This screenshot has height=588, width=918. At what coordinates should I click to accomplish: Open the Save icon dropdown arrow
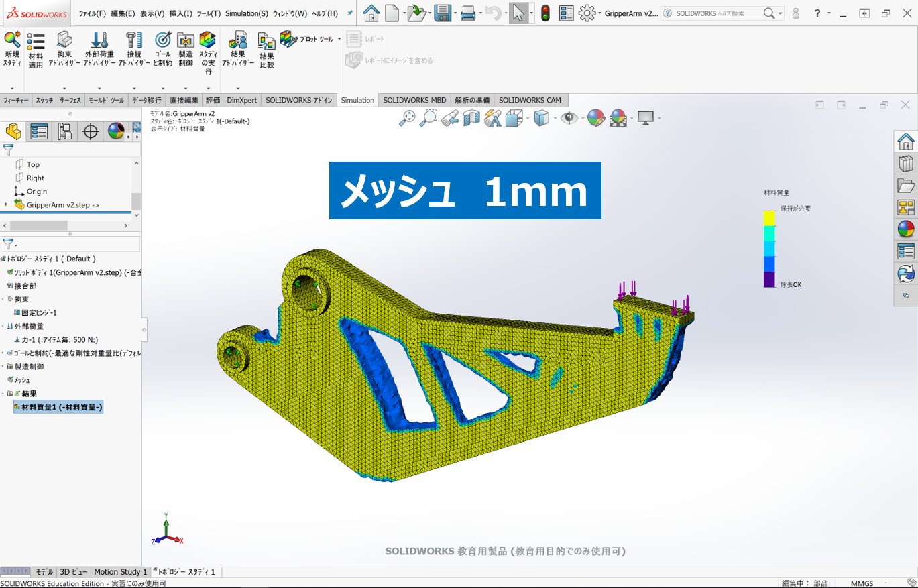coord(455,13)
